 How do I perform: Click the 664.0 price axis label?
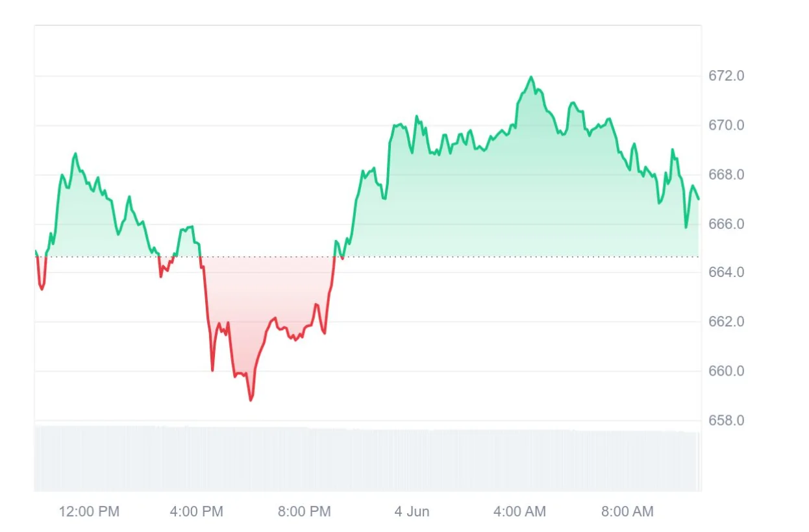tap(726, 272)
